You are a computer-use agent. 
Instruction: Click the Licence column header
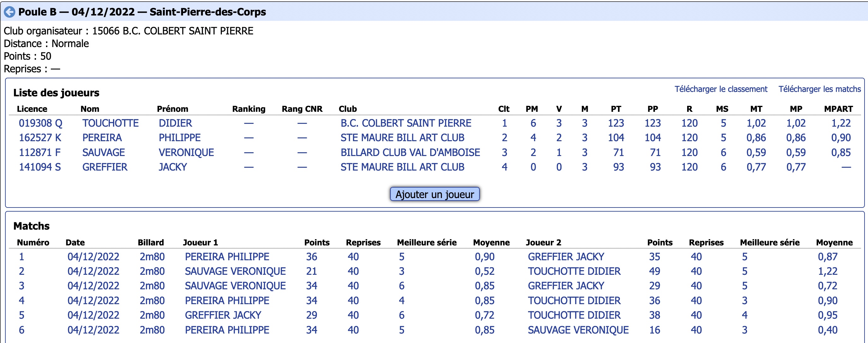pyautogui.click(x=32, y=109)
